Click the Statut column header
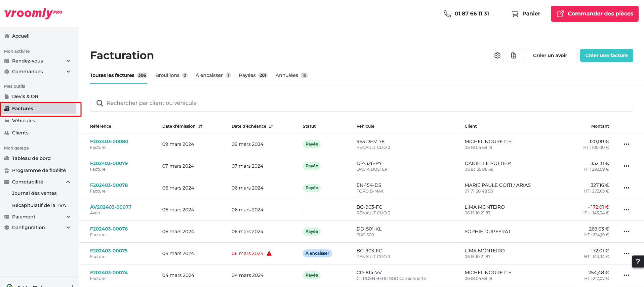644x287 pixels. [309, 126]
